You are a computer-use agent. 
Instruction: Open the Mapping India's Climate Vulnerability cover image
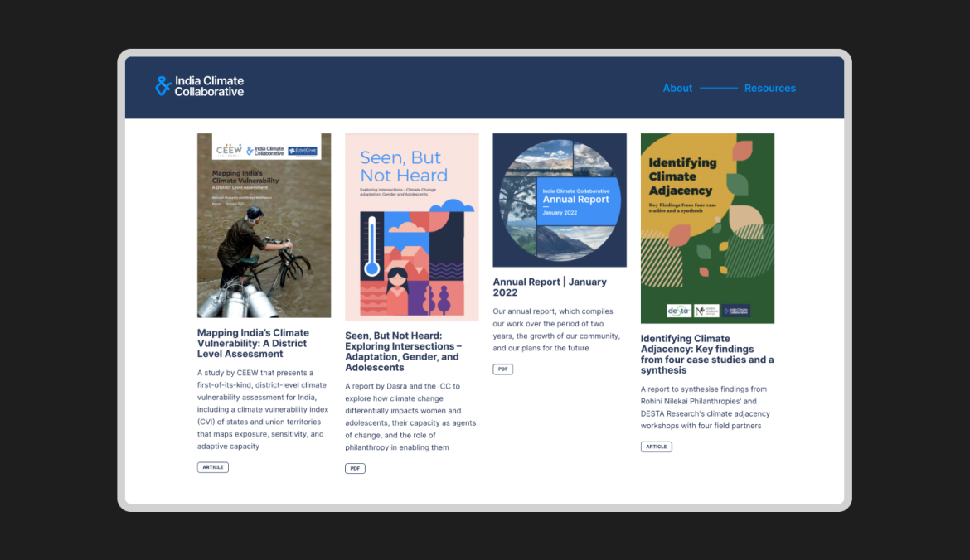click(x=264, y=225)
